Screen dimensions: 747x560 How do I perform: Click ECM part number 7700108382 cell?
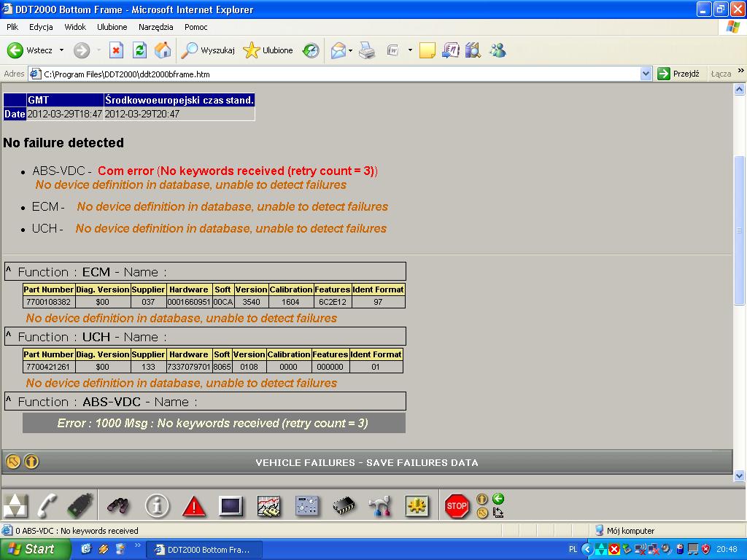(x=49, y=302)
